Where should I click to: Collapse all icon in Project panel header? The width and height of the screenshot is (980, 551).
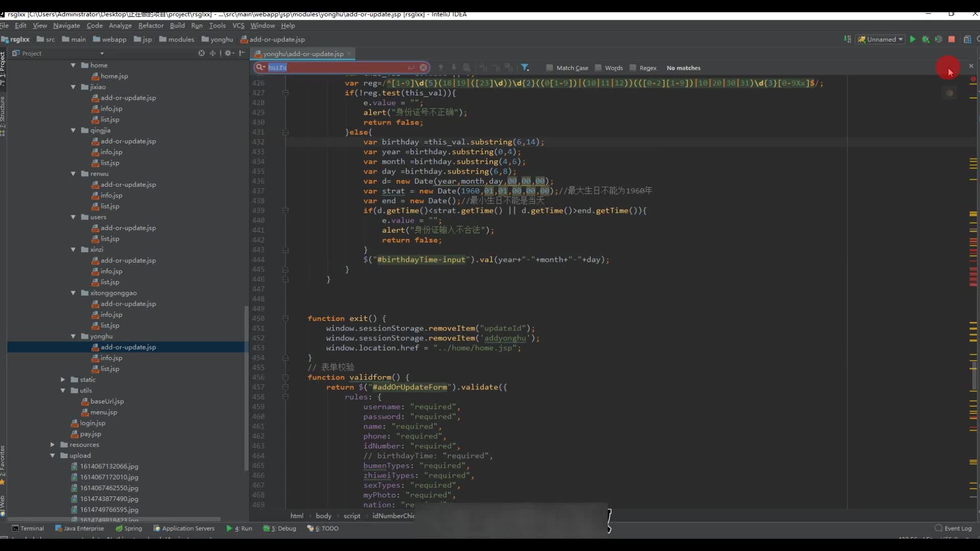[x=213, y=53]
